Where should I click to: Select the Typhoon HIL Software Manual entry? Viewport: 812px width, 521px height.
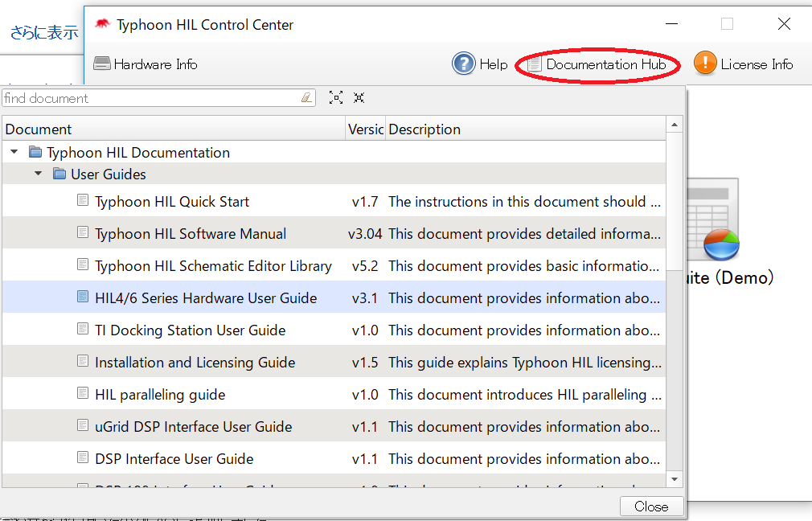click(x=191, y=234)
